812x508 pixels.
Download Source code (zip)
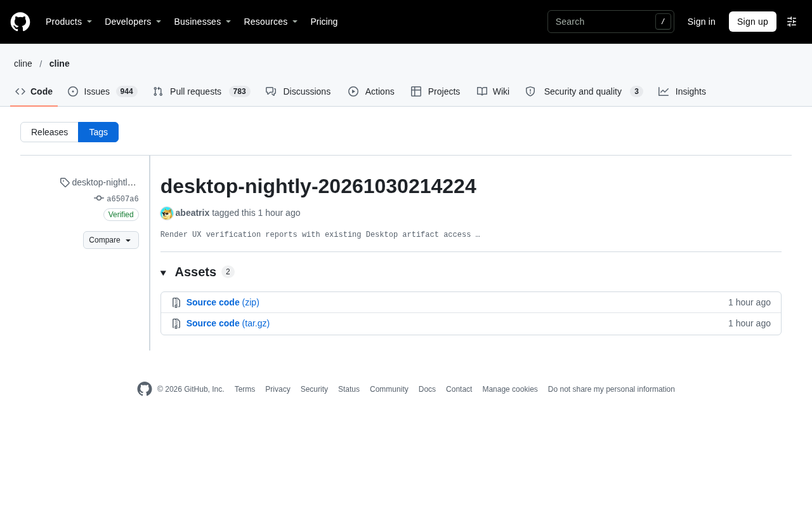click(x=223, y=302)
